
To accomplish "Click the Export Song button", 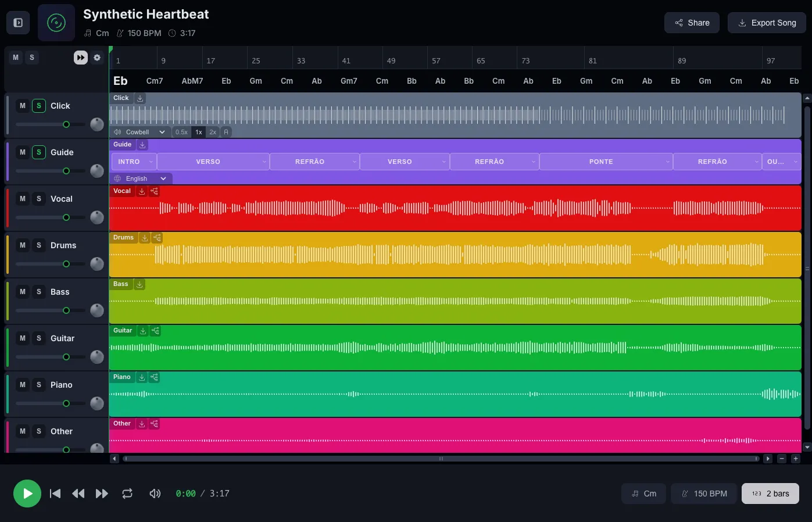I will (x=767, y=23).
